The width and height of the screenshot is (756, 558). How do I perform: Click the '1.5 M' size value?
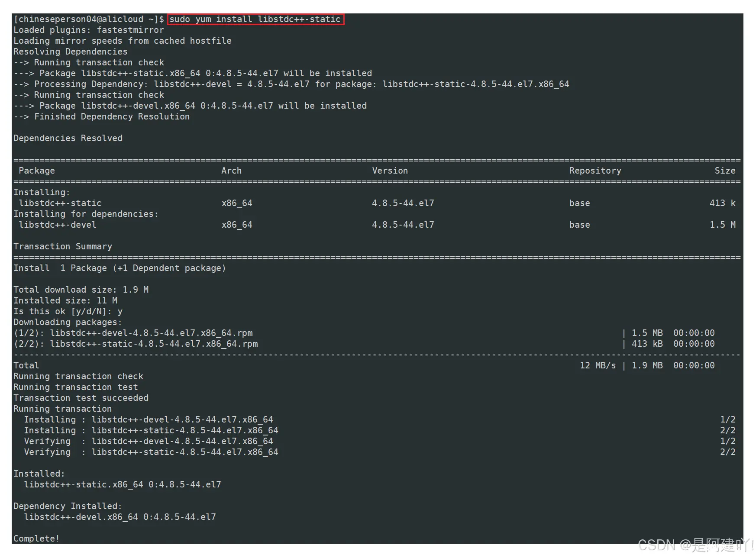(723, 225)
